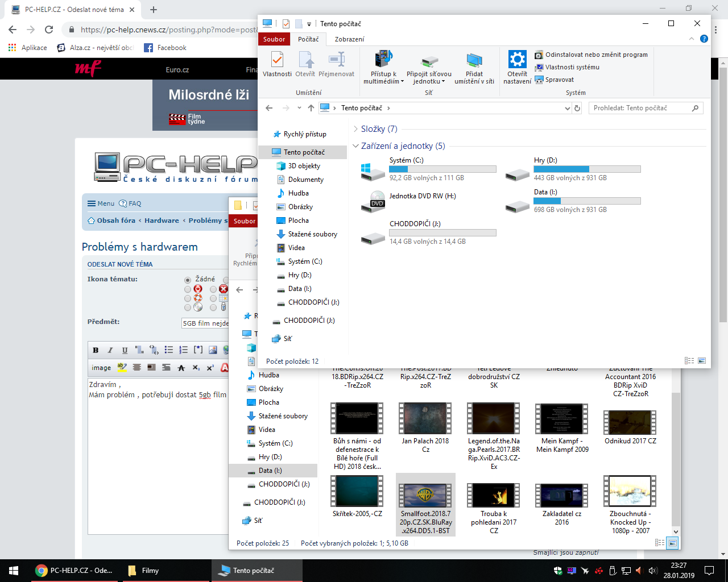This screenshot has height=582, width=728.
Task: Click the Hardware breadcrumb link
Action: [x=162, y=221]
